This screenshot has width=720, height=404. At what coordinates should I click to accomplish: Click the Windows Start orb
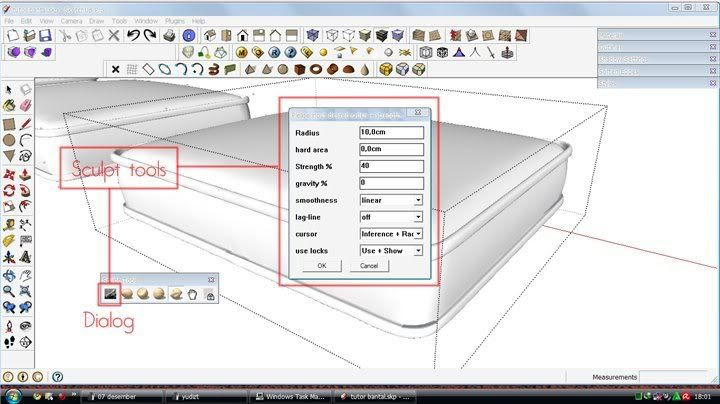pos(13,396)
